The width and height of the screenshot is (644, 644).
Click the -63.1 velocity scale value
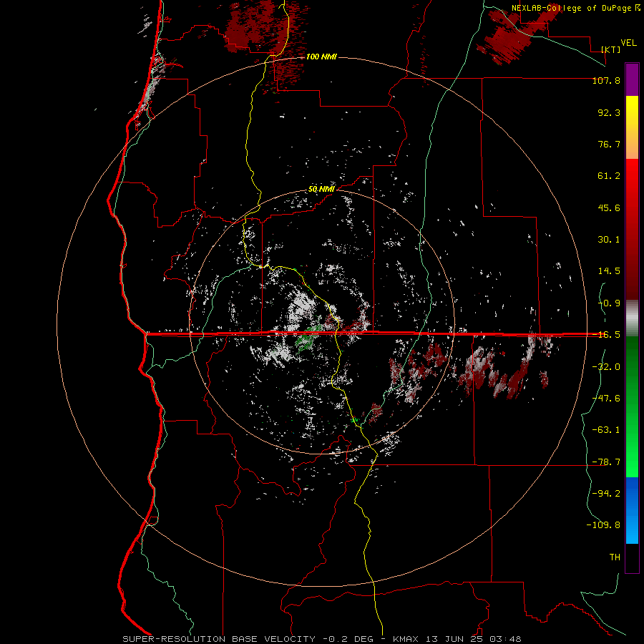[x=606, y=430]
